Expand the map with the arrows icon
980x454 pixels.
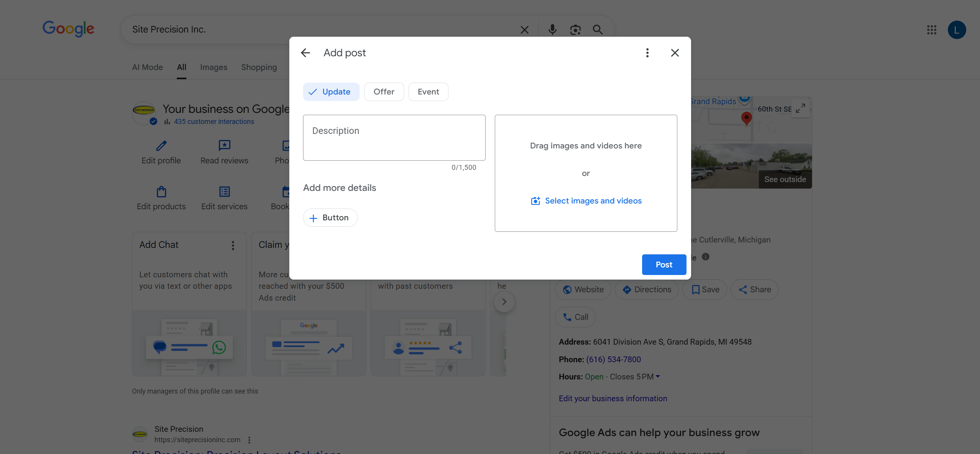click(x=800, y=108)
